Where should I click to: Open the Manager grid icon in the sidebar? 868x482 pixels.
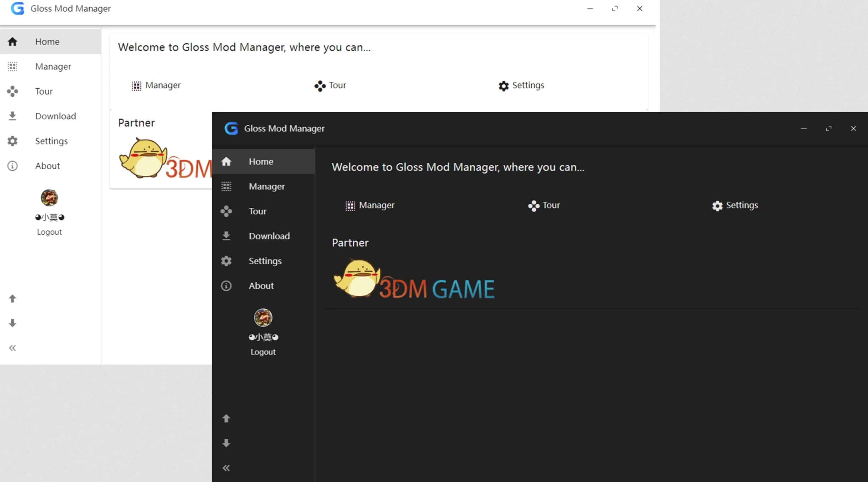[x=226, y=186]
